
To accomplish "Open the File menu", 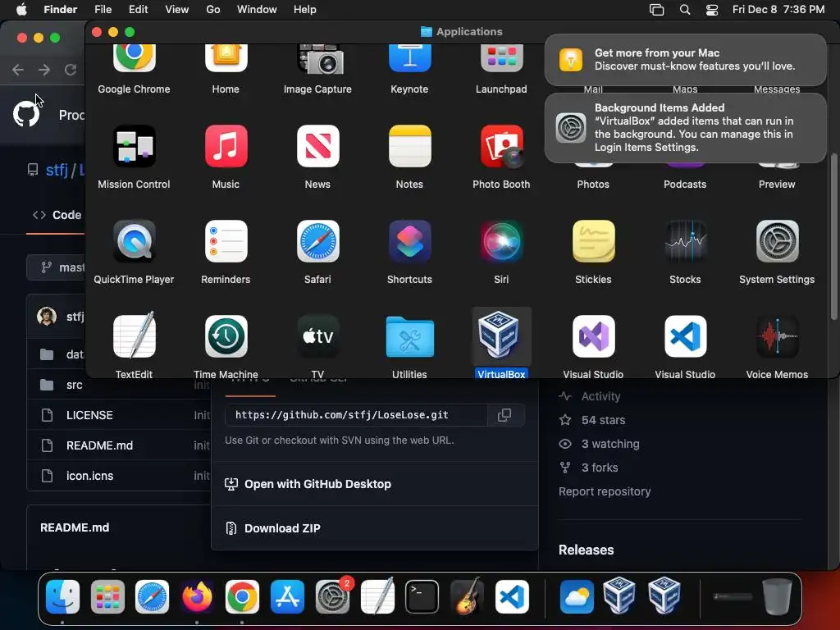I will click(103, 10).
